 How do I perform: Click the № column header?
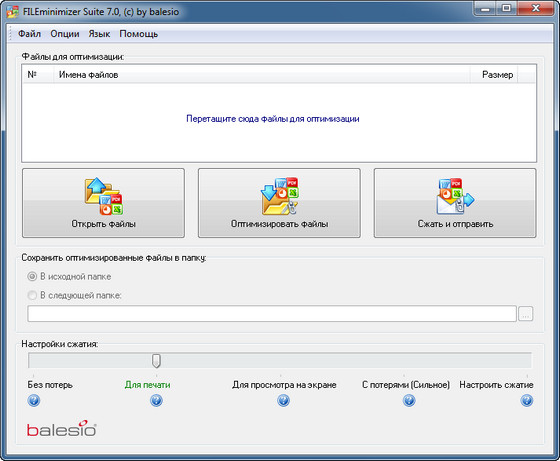38,75
